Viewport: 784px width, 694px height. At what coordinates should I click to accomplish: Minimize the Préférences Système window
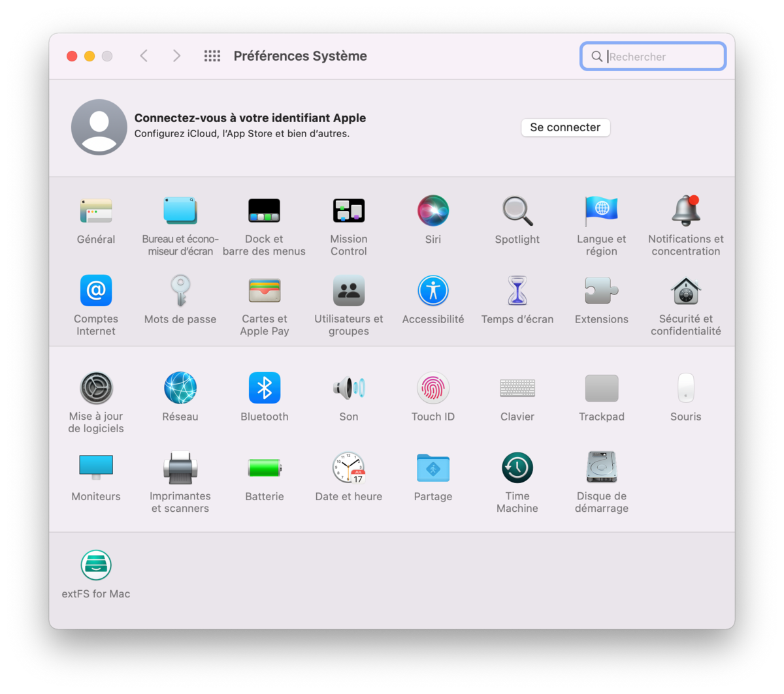point(90,56)
